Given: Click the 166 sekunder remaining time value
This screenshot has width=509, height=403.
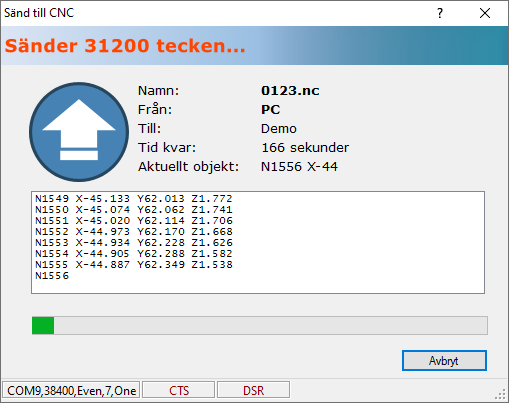Looking at the screenshot, I should 305,148.
